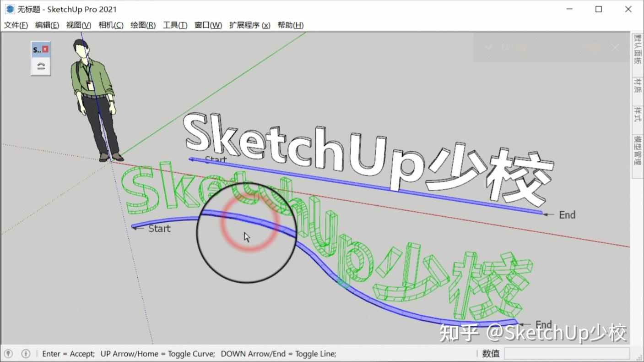This screenshot has width=644, height=362.
Task: Close the floating Shape Bender toolbar
Action: [45, 49]
